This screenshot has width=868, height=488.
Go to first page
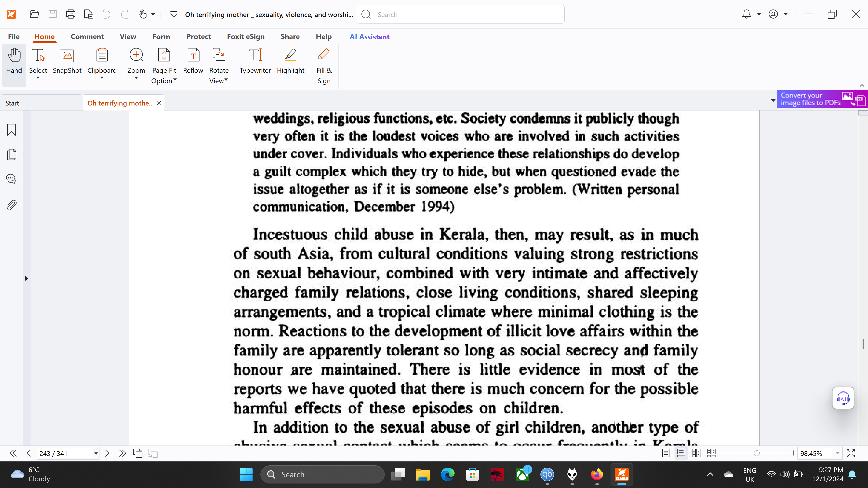click(13, 453)
